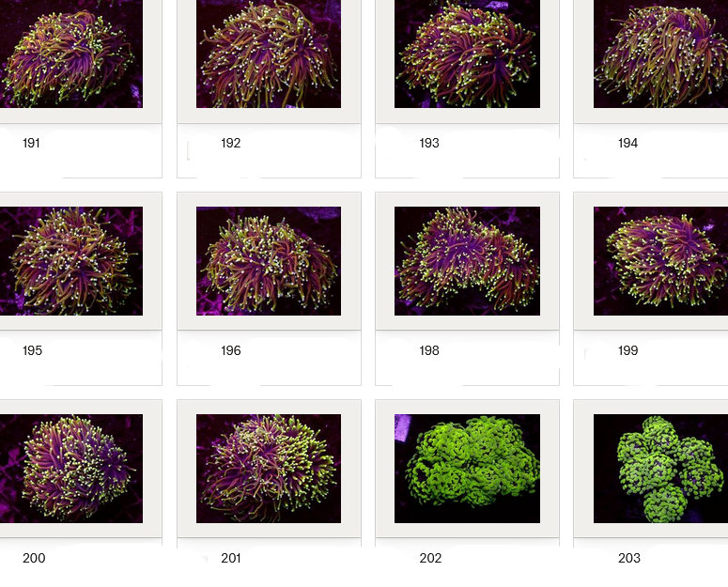Click the label text 192

click(231, 143)
